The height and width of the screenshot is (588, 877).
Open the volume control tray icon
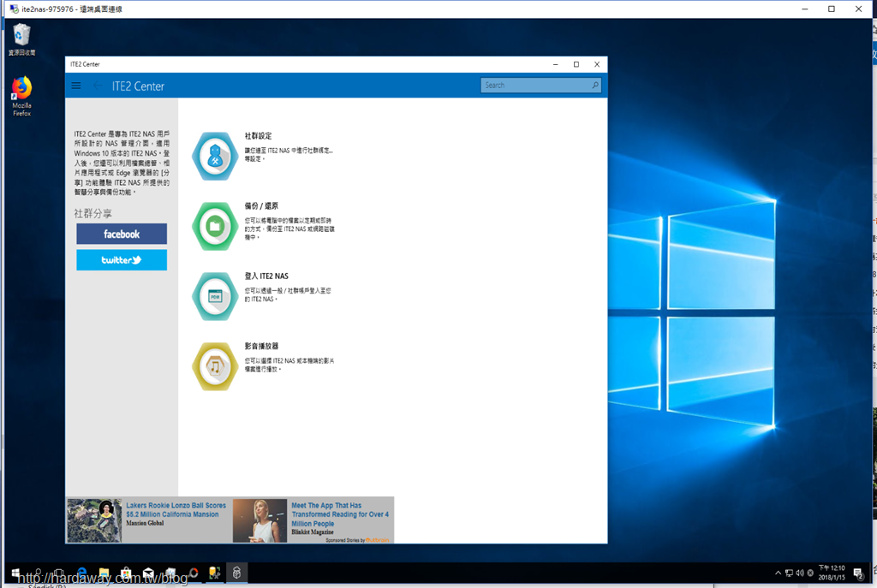pyautogui.click(x=800, y=573)
